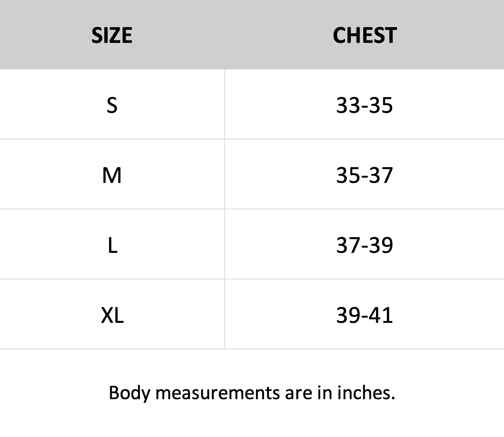Click the word "measurements" in the footnote
Screen dimensions: 504x437
[218, 393]
